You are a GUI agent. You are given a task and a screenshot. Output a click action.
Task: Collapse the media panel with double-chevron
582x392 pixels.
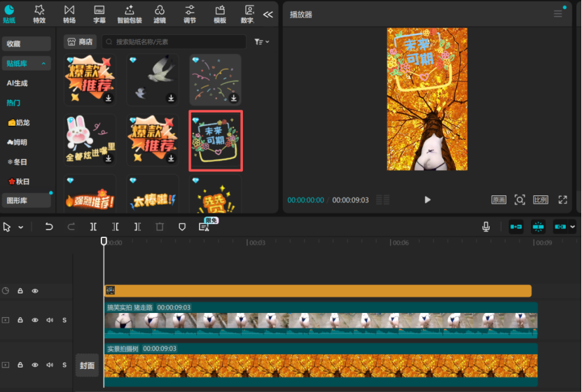(268, 14)
